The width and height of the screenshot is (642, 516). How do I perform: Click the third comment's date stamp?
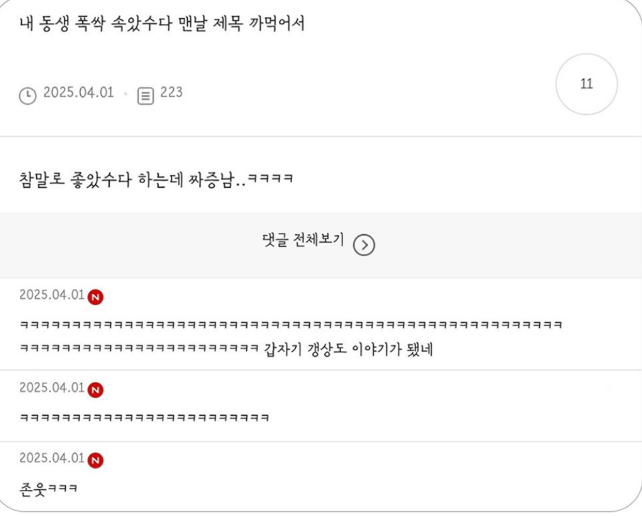click(52, 458)
